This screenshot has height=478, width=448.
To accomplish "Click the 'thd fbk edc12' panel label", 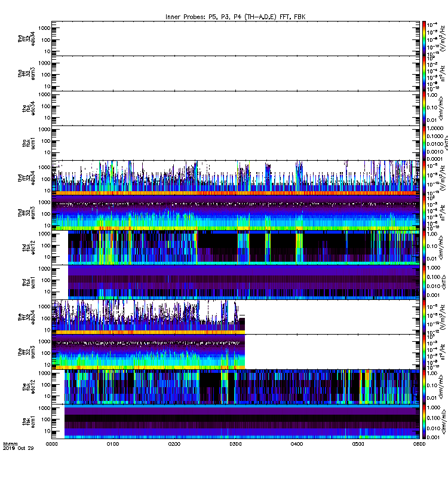I will 29,247.
